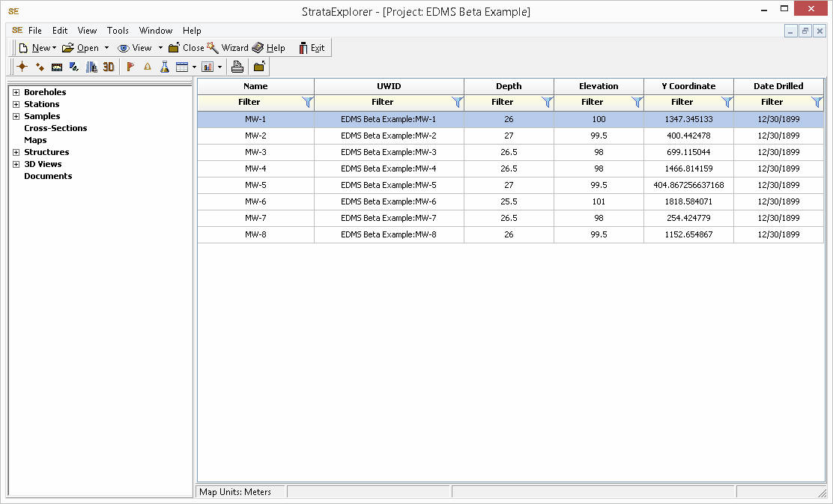Image resolution: width=833 pixels, height=504 pixels.
Task: Click the lab flask samples icon
Action: pyautogui.click(x=164, y=67)
